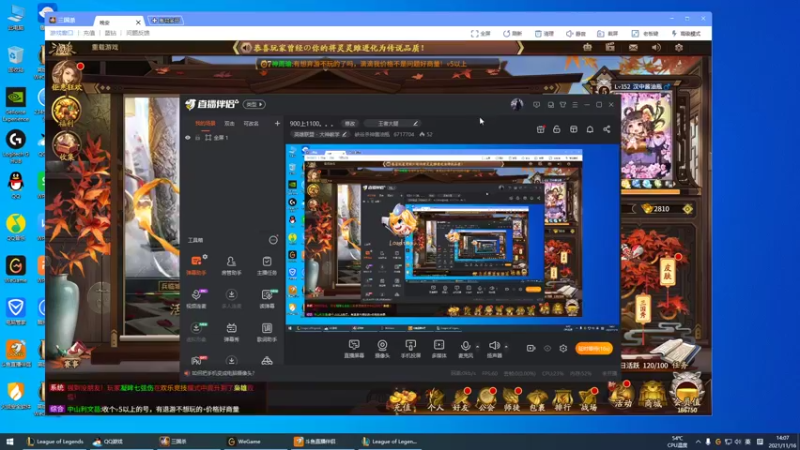The image size is (800, 450).
Task: Mute the speaker in the streaming toolbar
Action: 493,346
